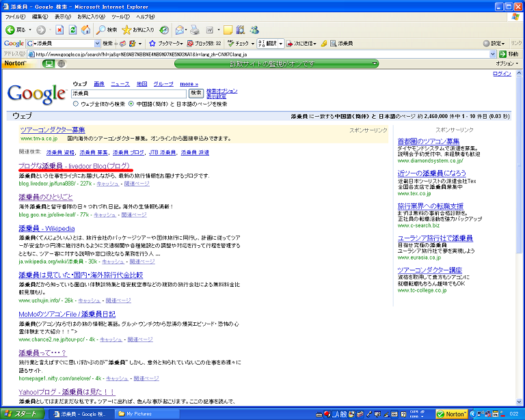Open the ユーラシア旅行社で添乗員 ad link
This screenshot has width=525, height=420.
[x=435, y=238]
